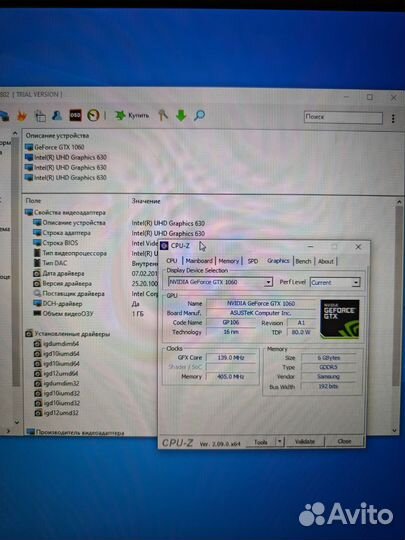Click the report wizard icon beside the flame
Screen dimensions: 405x540
click(40, 116)
